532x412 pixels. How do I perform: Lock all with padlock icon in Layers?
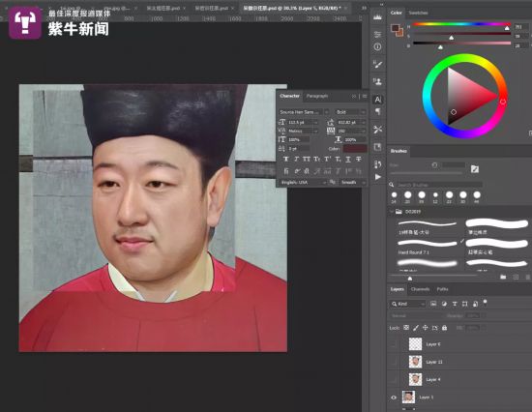pos(444,328)
